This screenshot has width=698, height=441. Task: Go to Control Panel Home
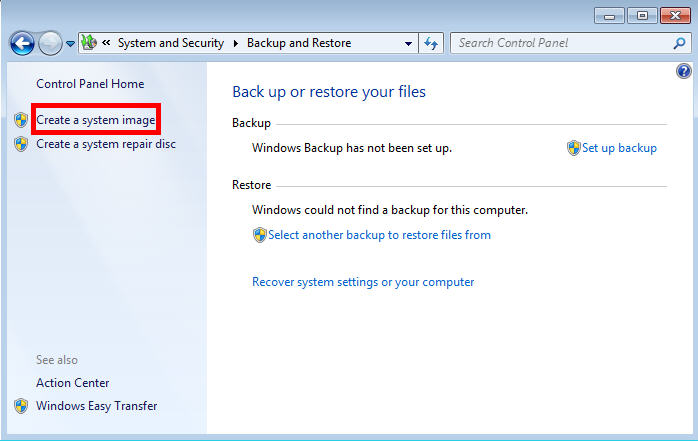[x=90, y=84]
